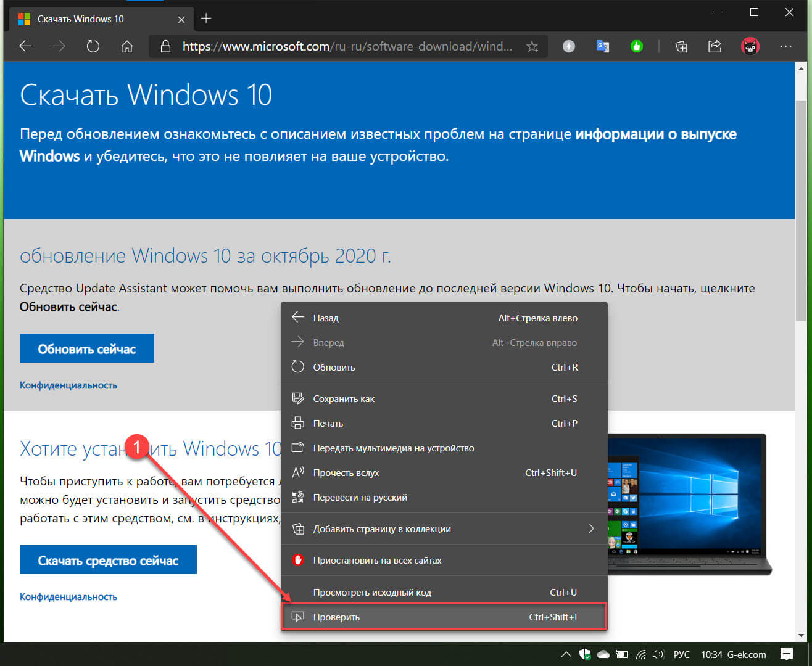The height and width of the screenshot is (666, 812).
Task: Click the volume speaker tray icon
Action: [x=658, y=654]
